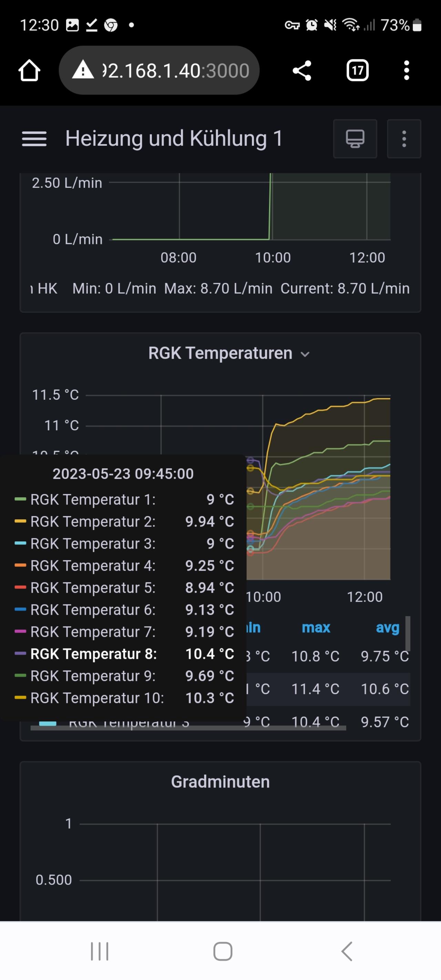The width and height of the screenshot is (441, 980).
Task: Tap the share icon in browser toolbar
Action: click(x=302, y=71)
